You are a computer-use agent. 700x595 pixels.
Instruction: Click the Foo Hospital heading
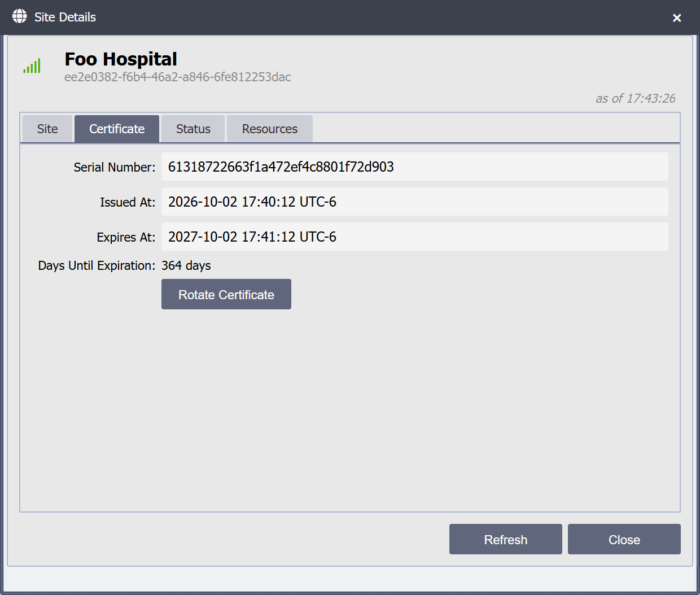point(121,59)
